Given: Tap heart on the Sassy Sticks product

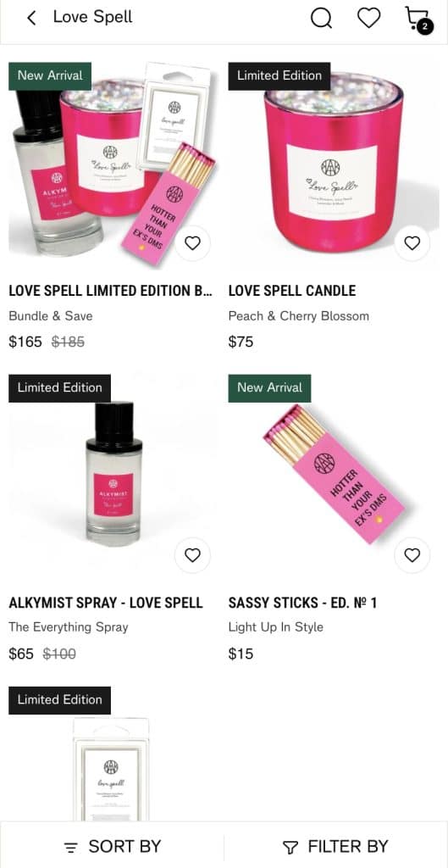Looking at the screenshot, I should 412,555.
